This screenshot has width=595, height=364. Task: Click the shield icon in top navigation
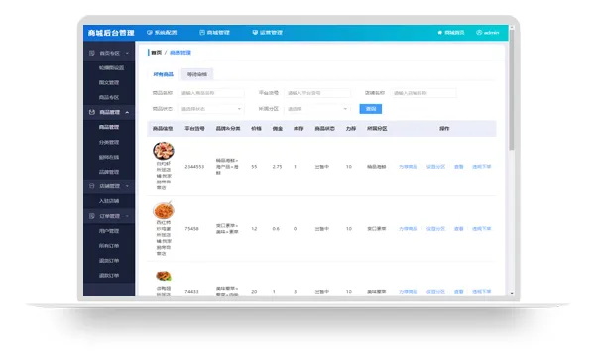point(255,33)
